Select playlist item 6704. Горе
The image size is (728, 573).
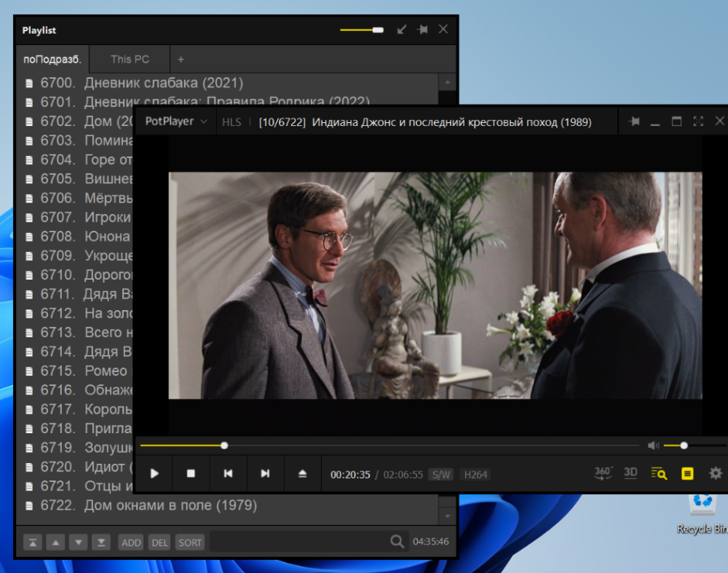[x=78, y=160]
